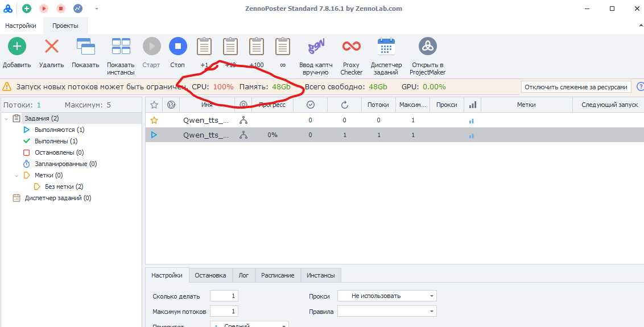Click red stop icon in title bar
The image size is (644, 327).
[x=61, y=8]
